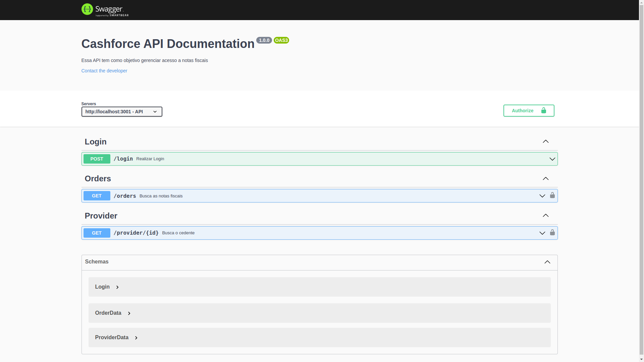Collapse the Schemas panel with its arrow
Image resolution: width=644 pixels, height=362 pixels.
tap(547, 262)
